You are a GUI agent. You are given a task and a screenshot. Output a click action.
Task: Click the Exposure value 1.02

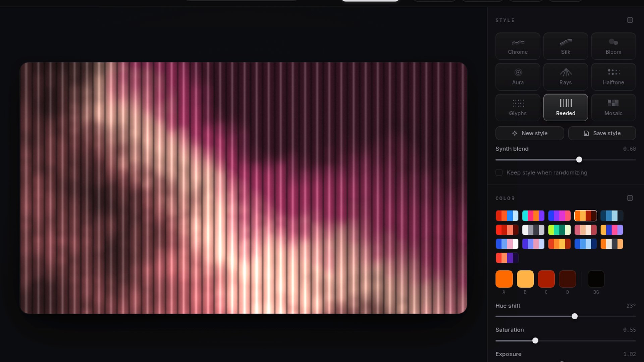click(x=629, y=354)
